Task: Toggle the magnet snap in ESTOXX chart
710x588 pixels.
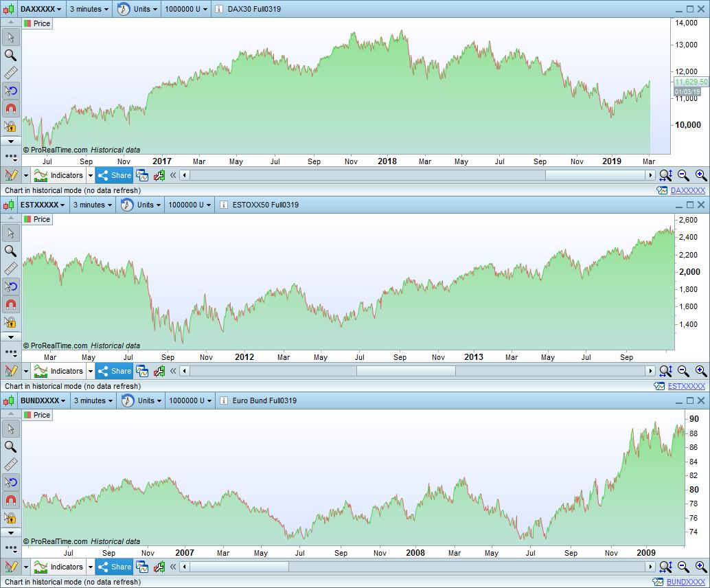Action: [x=11, y=304]
